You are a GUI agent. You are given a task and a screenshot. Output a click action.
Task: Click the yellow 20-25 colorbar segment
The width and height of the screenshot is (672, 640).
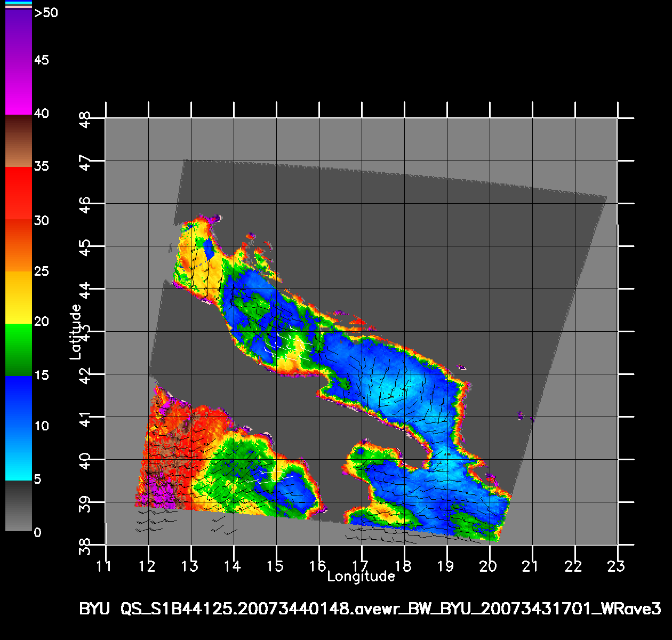[x=19, y=298]
